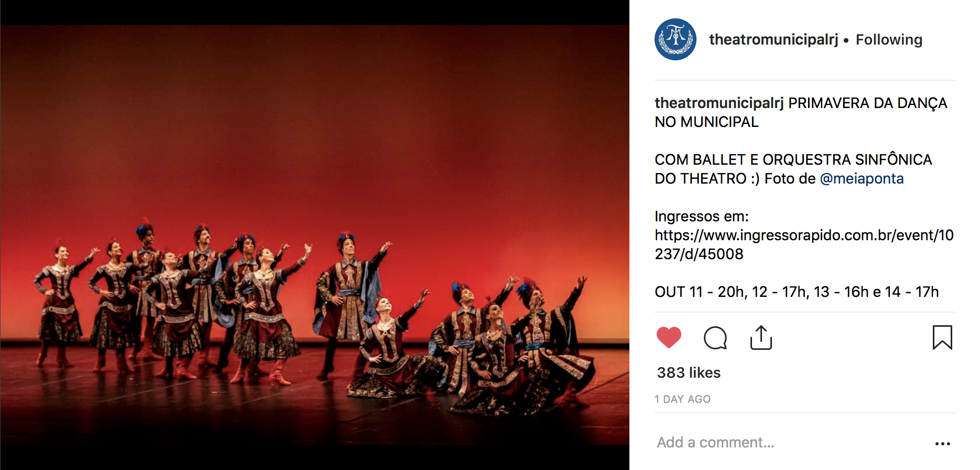Save the post with the bookmark icon
This screenshot has height=470, width=980.
pos(942,337)
